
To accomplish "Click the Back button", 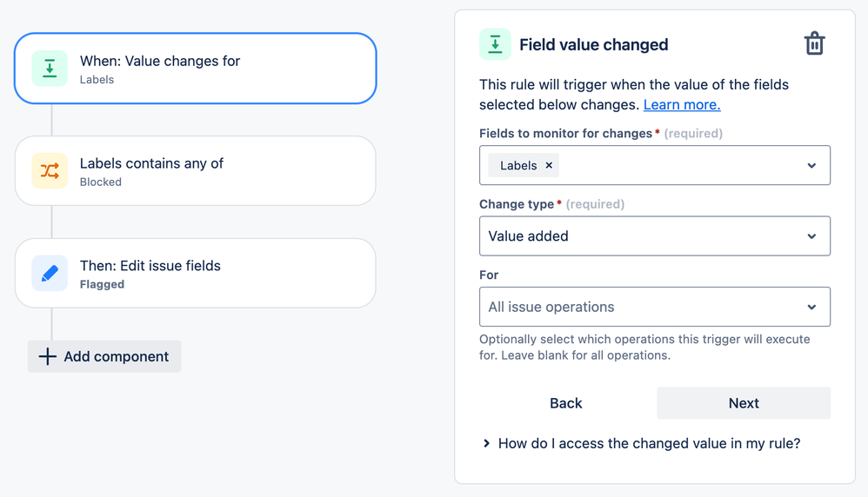I will click(565, 403).
